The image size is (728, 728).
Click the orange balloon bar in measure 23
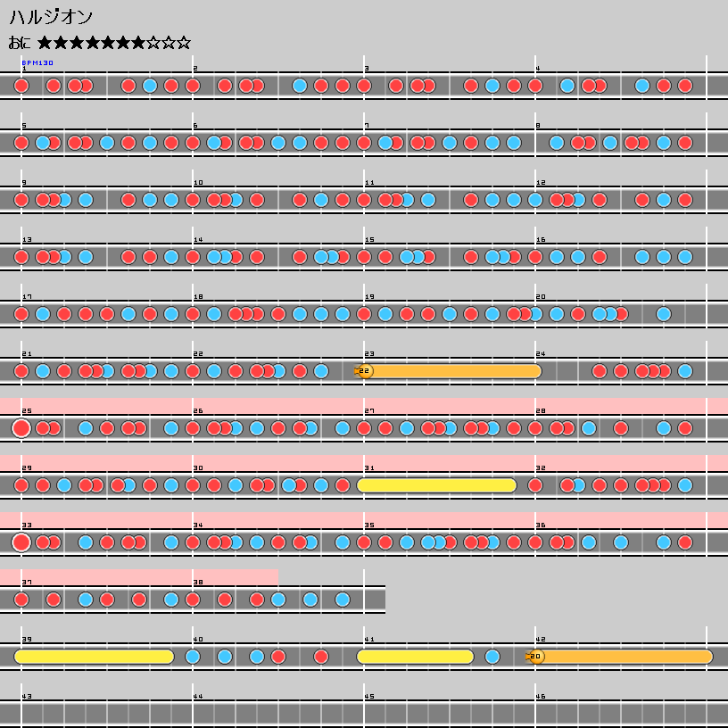coord(455,371)
